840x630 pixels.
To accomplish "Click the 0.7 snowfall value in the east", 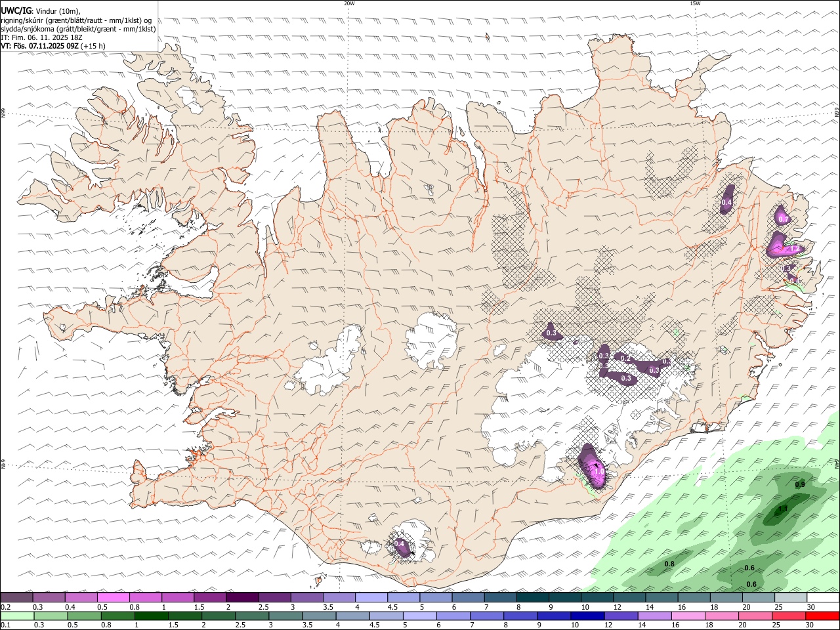I will coord(782,219).
